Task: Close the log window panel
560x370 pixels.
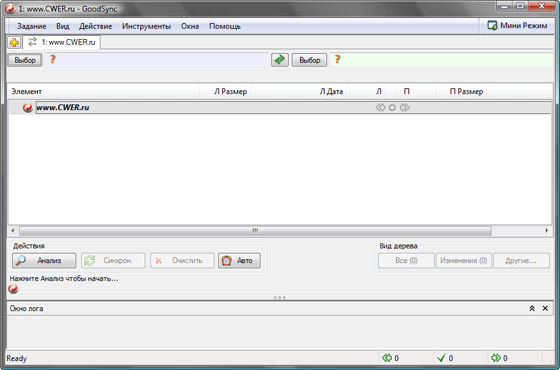Action: (x=545, y=308)
